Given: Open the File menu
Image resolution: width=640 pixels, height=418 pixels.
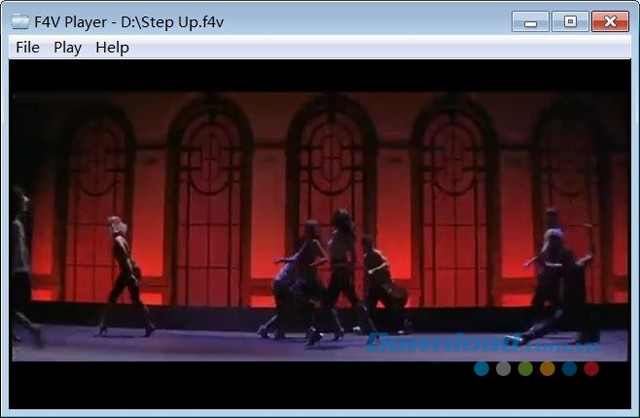Looking at the screenshot, I should tap(28, 47).
